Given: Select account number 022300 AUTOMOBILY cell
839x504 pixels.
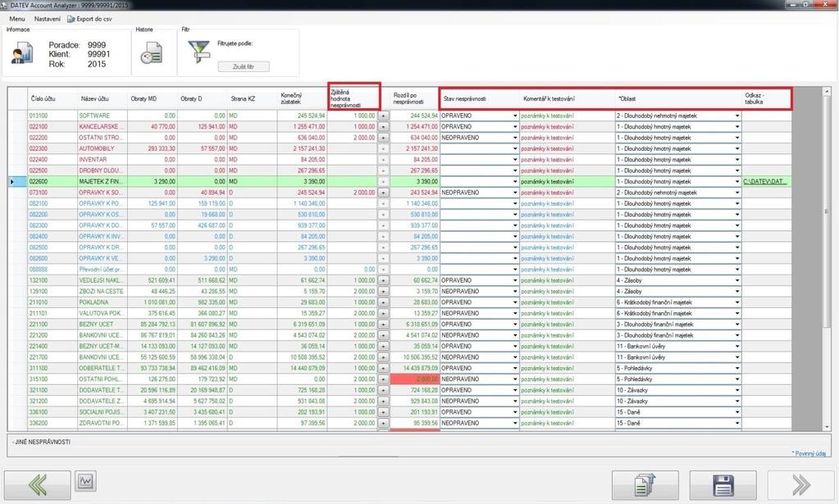Looking at the screenshot, I should coord(52,148).
